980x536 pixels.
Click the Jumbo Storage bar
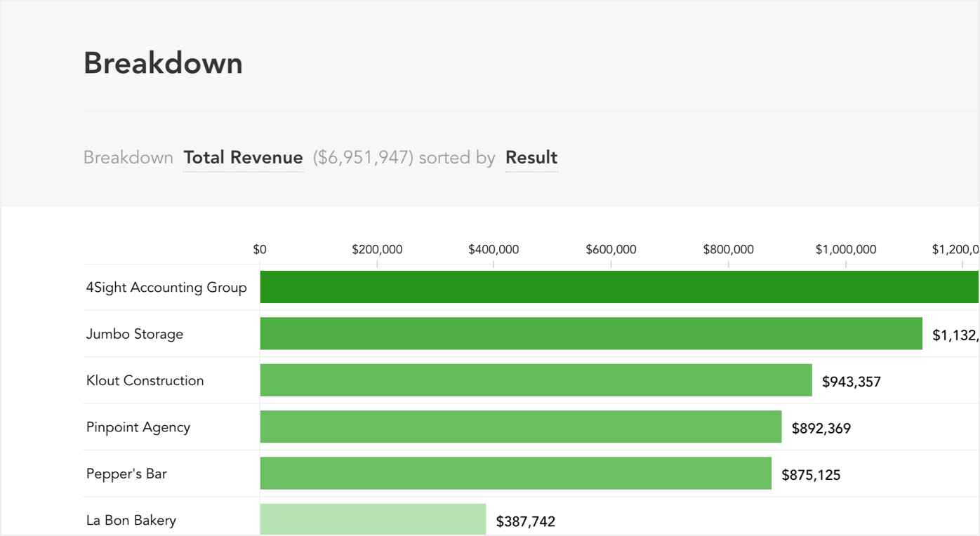pyautogui.click(x=591, y=333)
